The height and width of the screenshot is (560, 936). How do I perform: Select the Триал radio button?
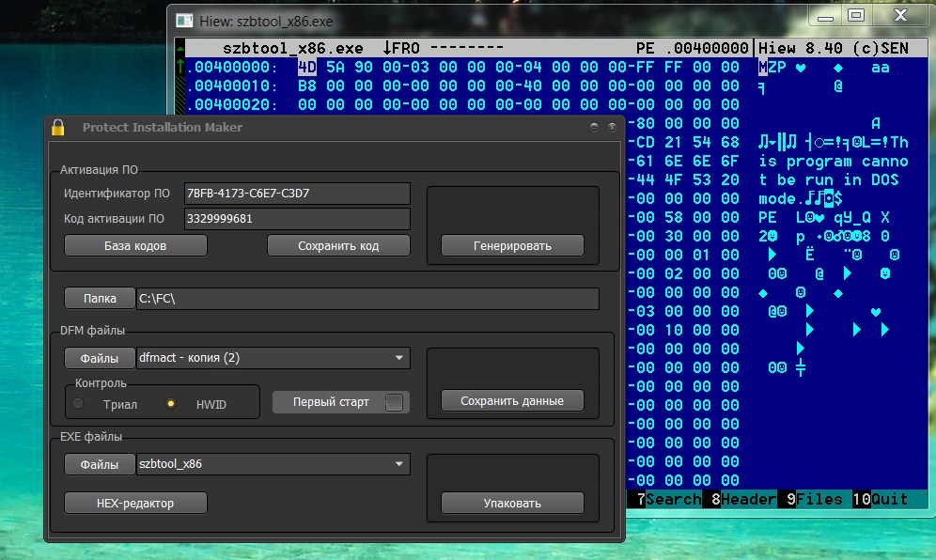coord(78,404)
